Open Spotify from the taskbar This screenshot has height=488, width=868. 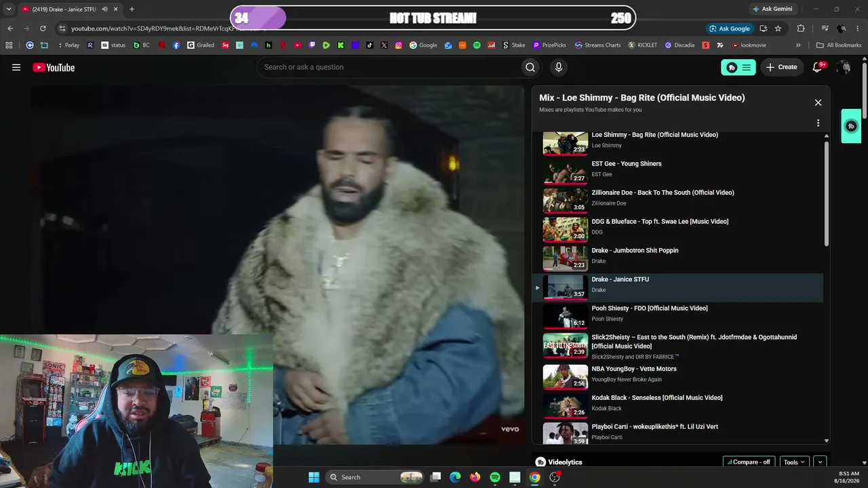click(x=495, y=477)
